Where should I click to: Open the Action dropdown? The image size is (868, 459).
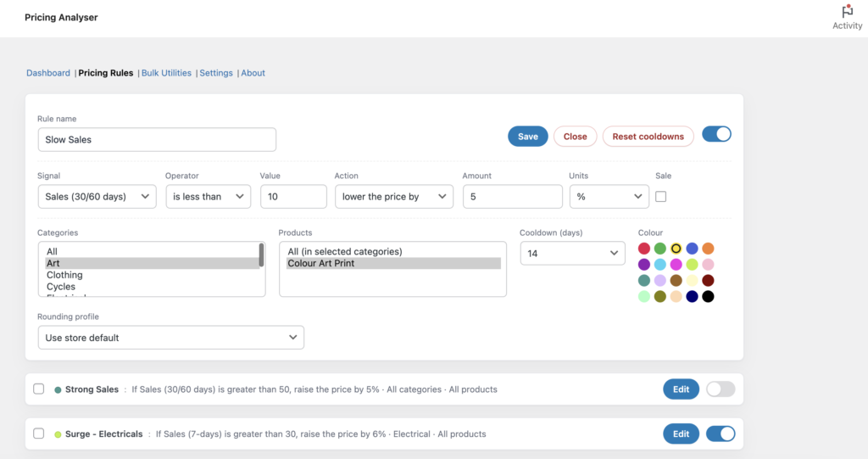(394, 197)
